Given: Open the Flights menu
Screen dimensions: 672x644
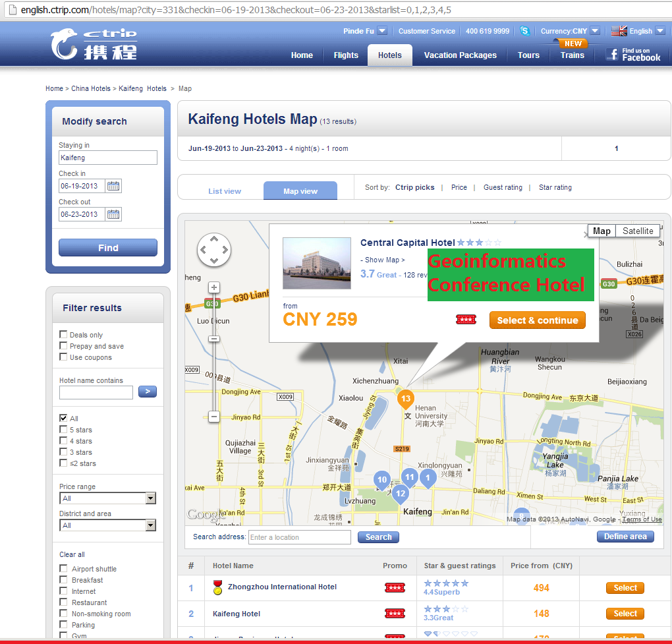Looking at the screenshot, I should (346, 55).
